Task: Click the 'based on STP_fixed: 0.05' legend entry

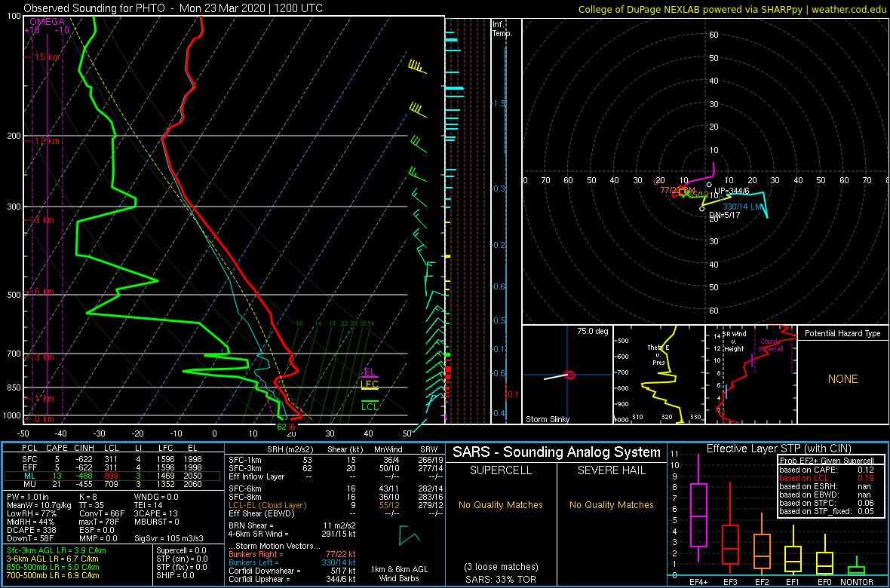Action: 827,512
